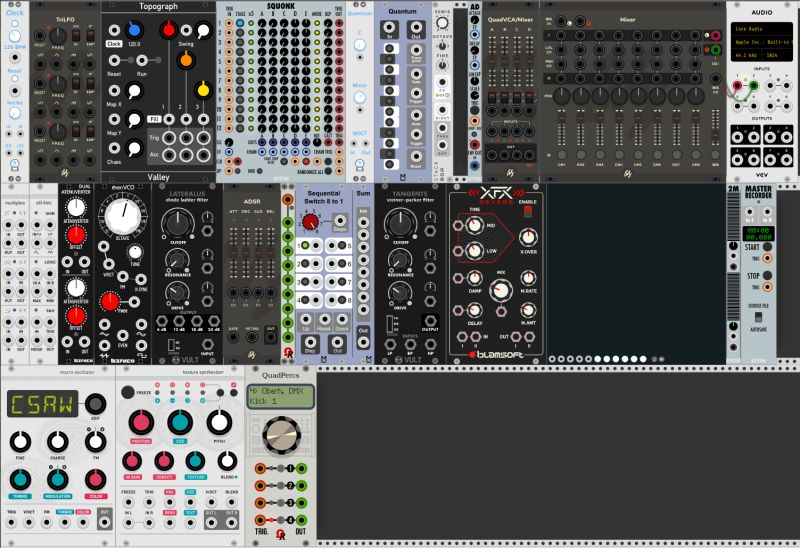
Task: Click the Sum module Out jack
Action: pos(363,342)
